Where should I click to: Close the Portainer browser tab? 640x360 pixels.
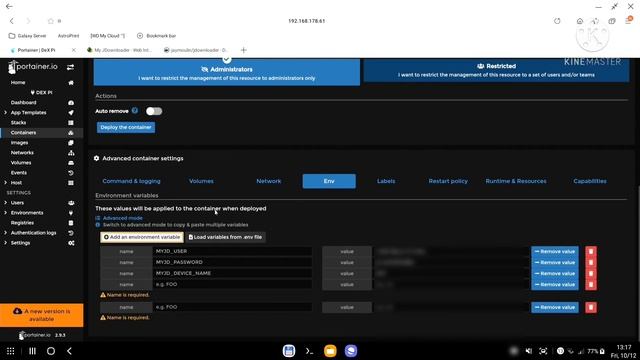click(x=73, y=50)
